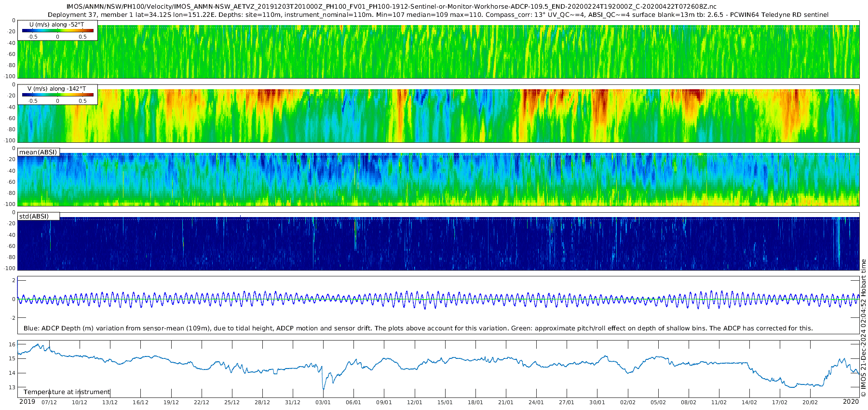The image size is (868, 410).
Task: Click the 31/12 date tick label
Action: pyautogui.click(x=292, y=402)
